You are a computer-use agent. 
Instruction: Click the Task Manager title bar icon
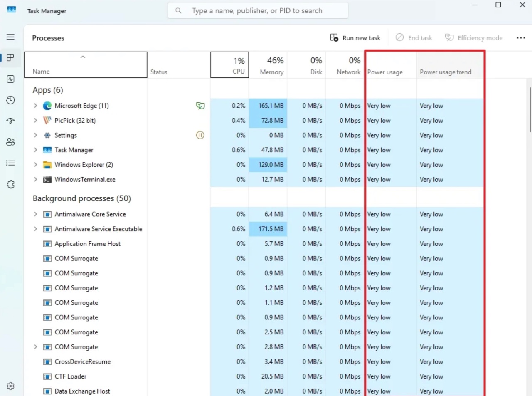(x=12, y=9)
